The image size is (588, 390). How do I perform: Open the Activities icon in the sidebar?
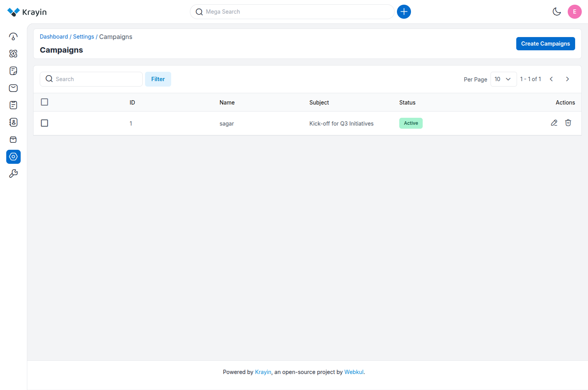[x=13, y=105]
